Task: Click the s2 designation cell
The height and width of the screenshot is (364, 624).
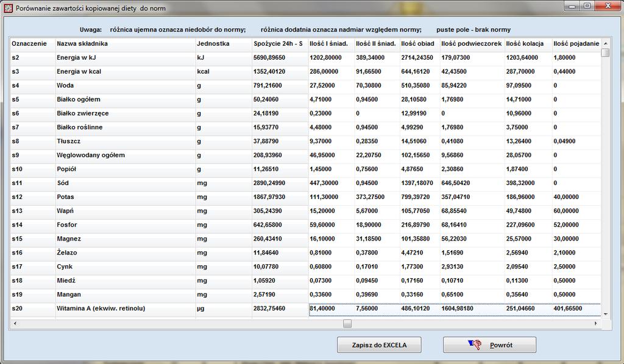Action: 33,58
